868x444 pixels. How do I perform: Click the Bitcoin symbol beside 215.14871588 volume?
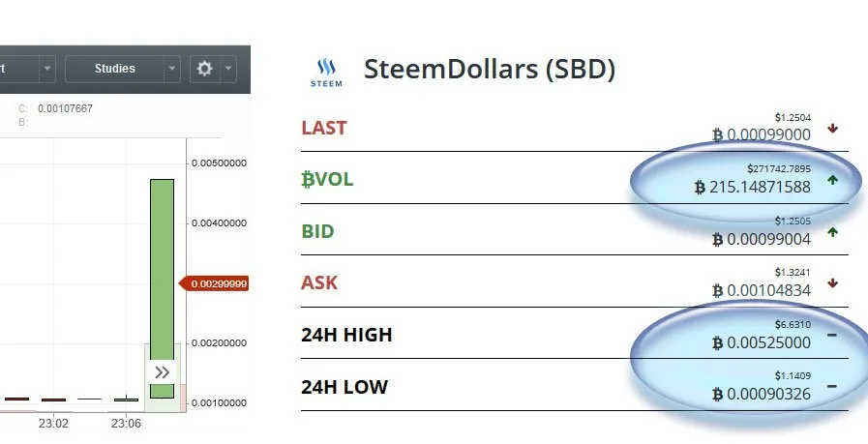click(x=700, y=187)
